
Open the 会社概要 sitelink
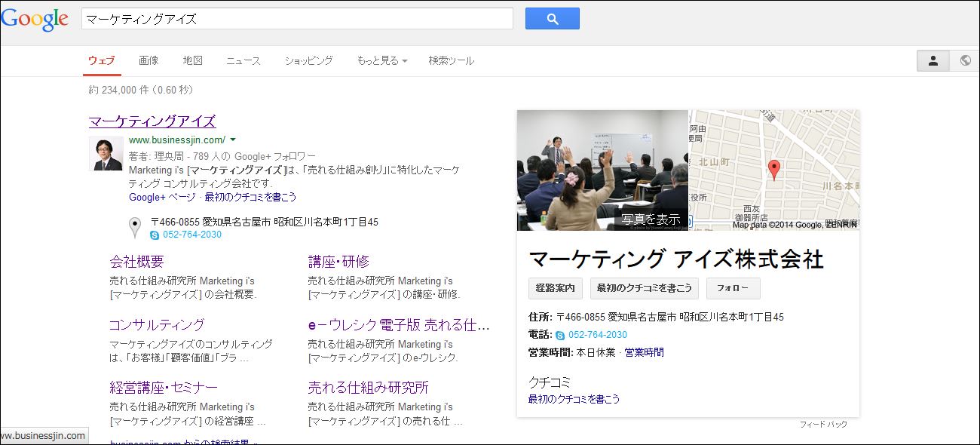(136, 262)
